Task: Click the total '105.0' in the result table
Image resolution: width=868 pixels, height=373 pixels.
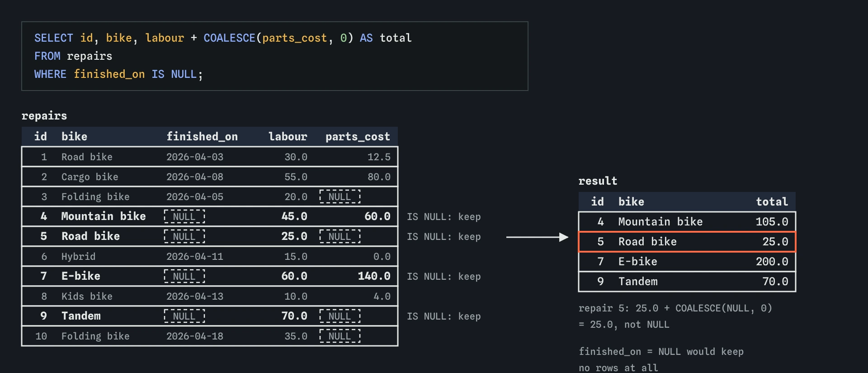Action: [x=772, y=222]
